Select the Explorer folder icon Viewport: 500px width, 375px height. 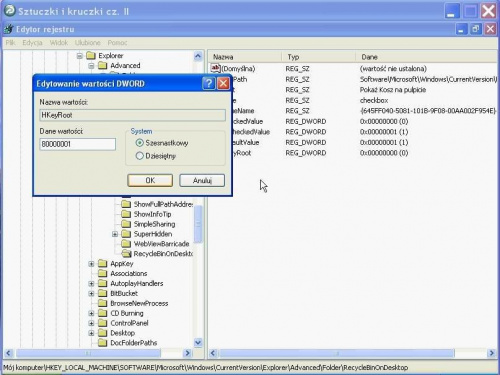(91, 55)
